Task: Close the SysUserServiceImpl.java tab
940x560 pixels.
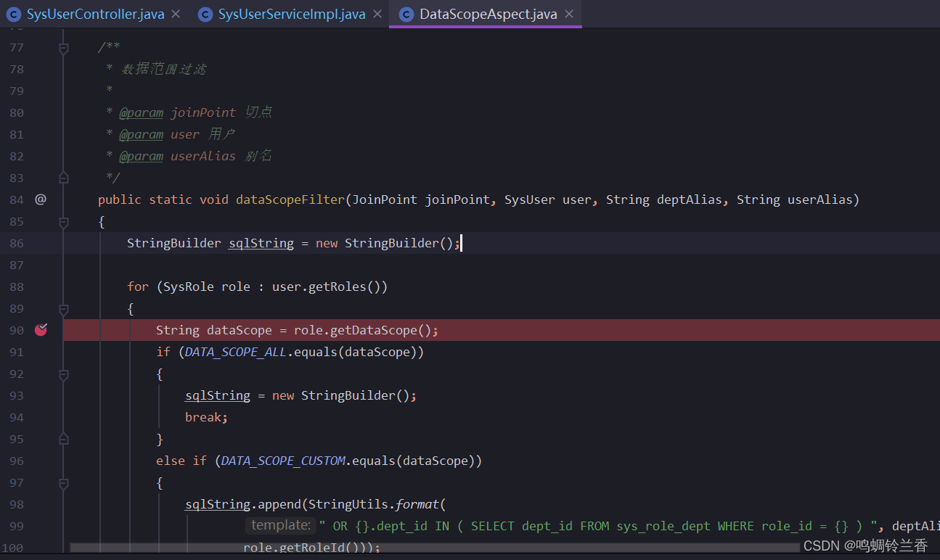Action: click(x=377, y=14)
